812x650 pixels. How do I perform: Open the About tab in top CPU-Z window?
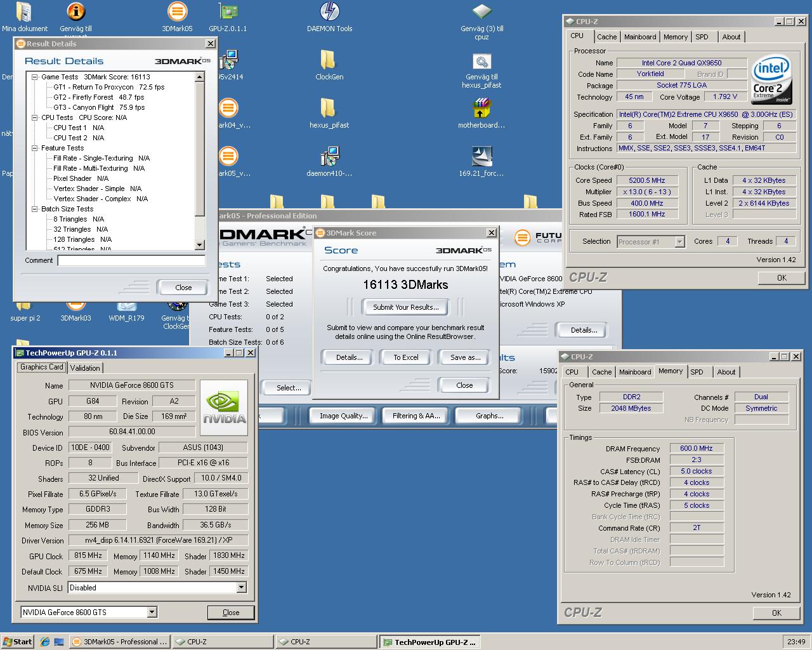click(731, 37)
